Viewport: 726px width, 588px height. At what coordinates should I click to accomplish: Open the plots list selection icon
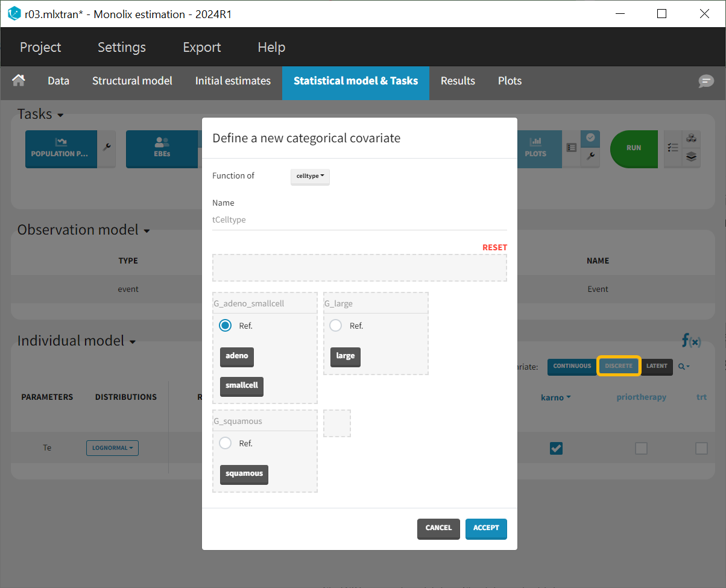[572, 148]
